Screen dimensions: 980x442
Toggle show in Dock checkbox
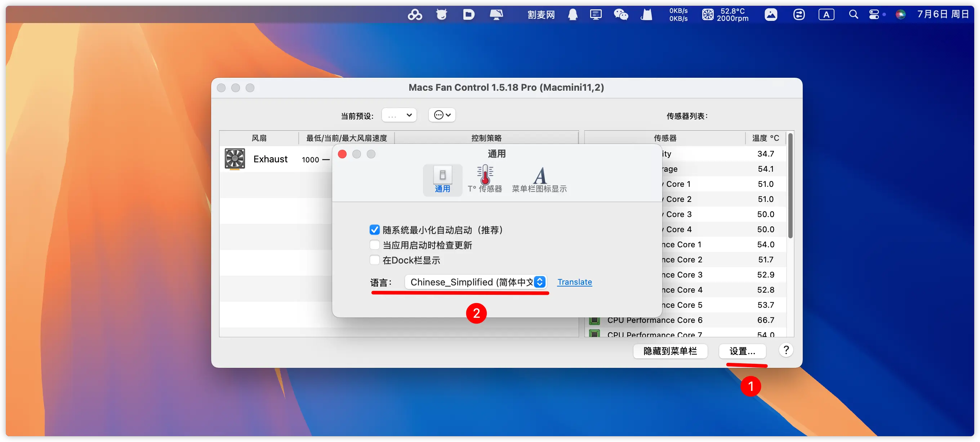tap(374, 260)
